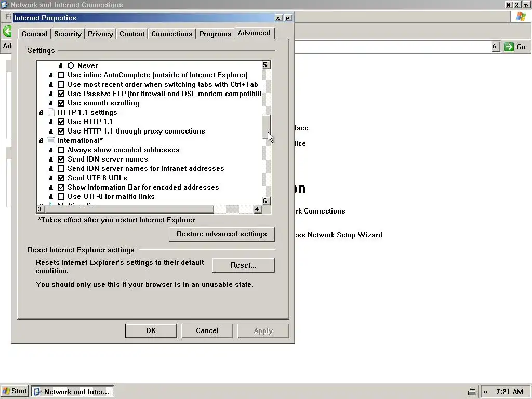Maximize the Network and Internet Connections window
This screenshot has width=532, height=399.
point(516,5)
